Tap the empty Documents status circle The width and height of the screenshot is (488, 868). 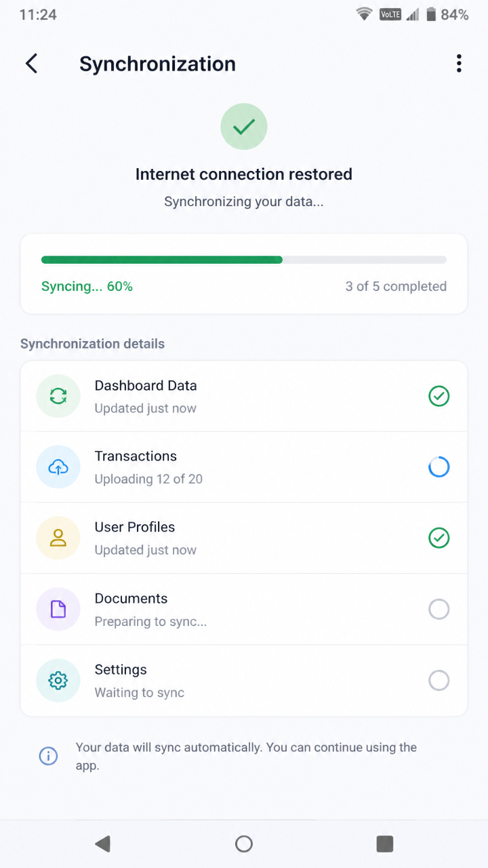click(439, 609)
